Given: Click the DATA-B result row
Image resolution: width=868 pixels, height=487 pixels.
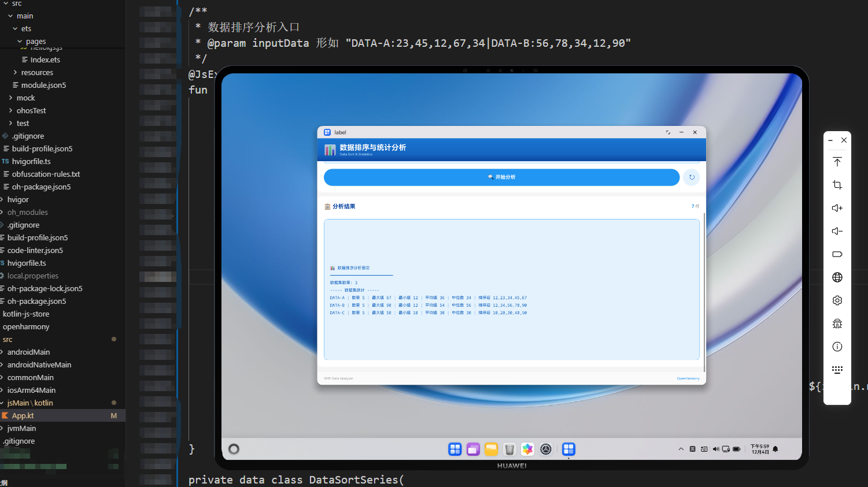Looking at the screenshot, I should 429,305.
